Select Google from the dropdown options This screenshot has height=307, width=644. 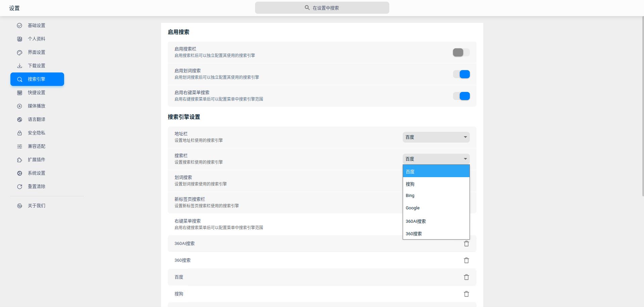point(436,208)
